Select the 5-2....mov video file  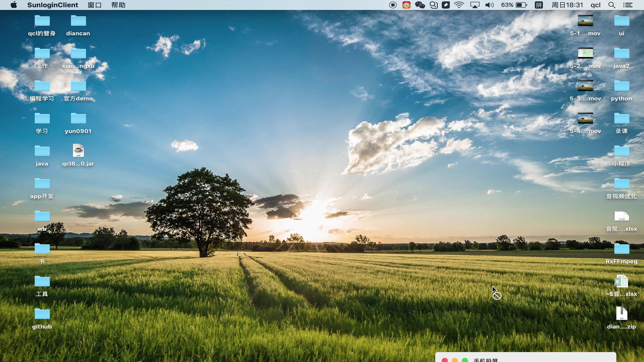click(585, 58)
